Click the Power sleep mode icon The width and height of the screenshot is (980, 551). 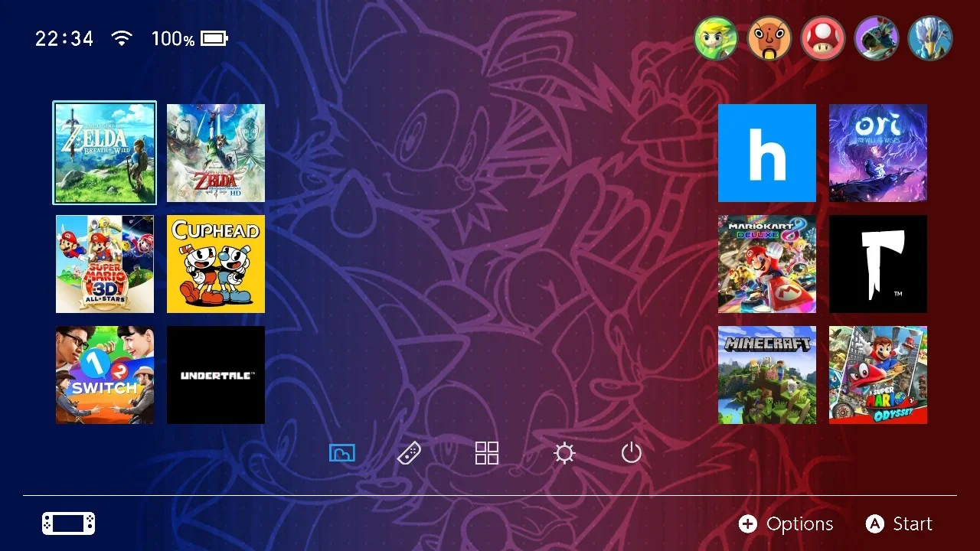pyautogui.click(x=631, y=453)
